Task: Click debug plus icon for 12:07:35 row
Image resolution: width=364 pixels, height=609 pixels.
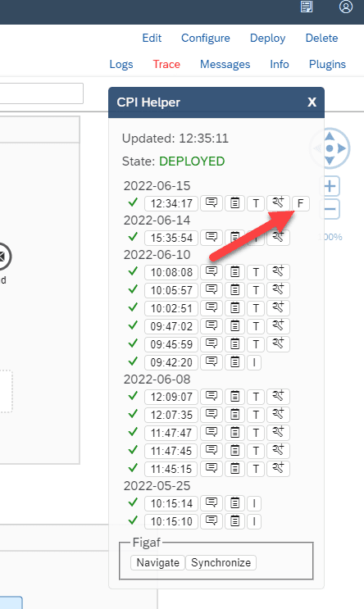Action: 278,415
